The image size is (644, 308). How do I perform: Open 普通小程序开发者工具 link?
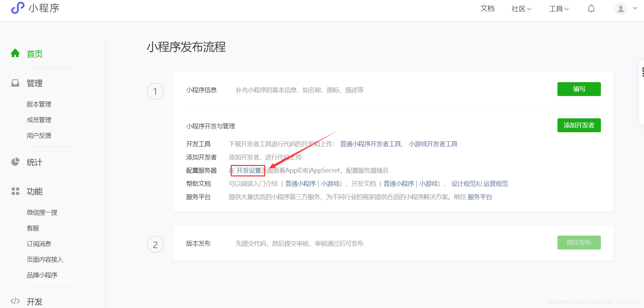pyautogui.click(x=370, y=144)
